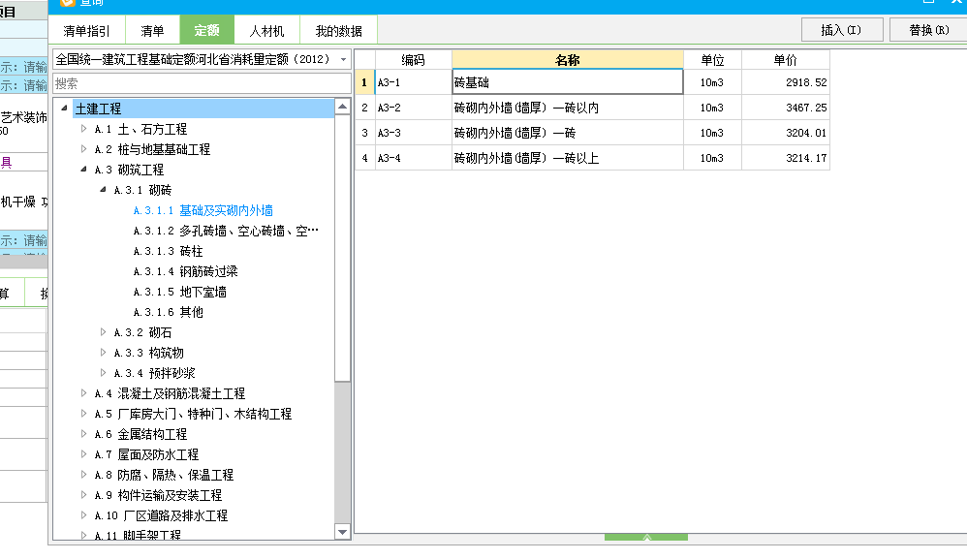Viewport: 967px width, 560px height.
Task: Click the 编码 column header
Action: (413, 60)
